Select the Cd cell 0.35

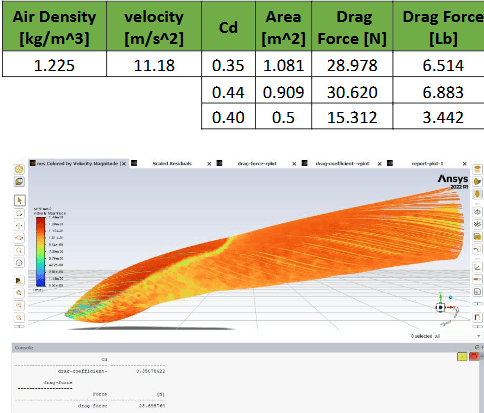click(x=228, y=65)
